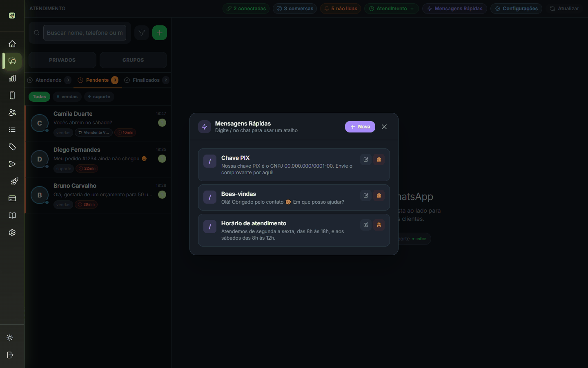Open the rocket icon in sidebar

point(12,181)
